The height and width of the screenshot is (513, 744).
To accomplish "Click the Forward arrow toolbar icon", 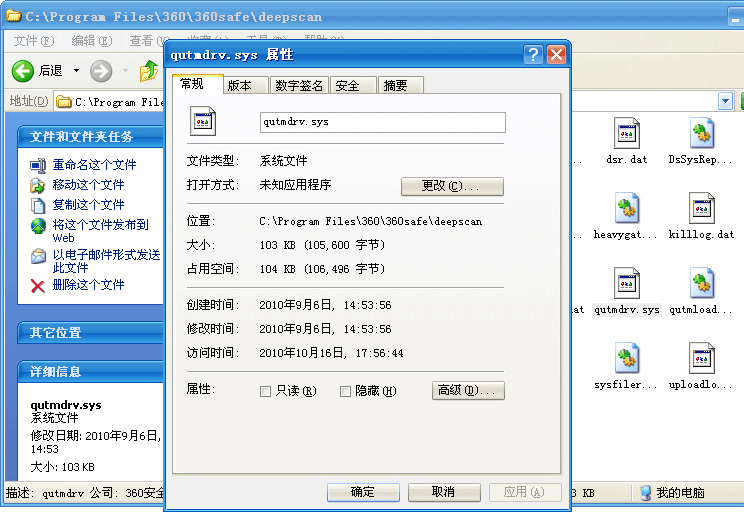I will coord(100,71).
